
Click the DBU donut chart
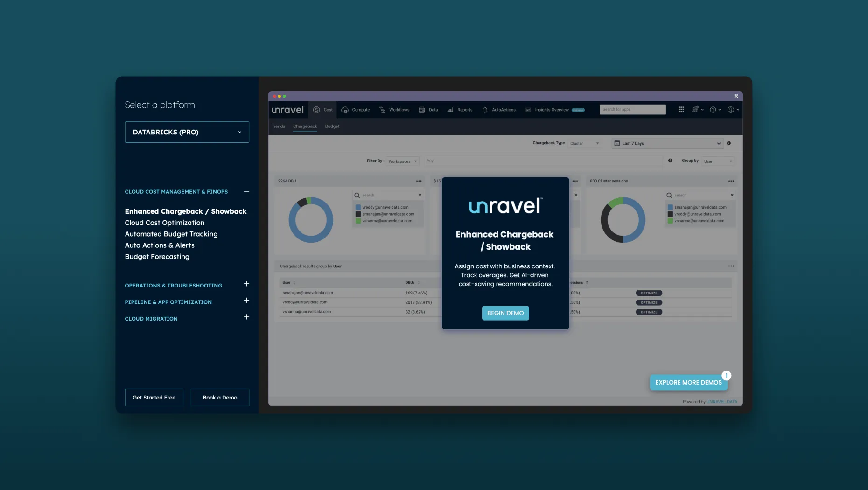(x=311, y=220)
